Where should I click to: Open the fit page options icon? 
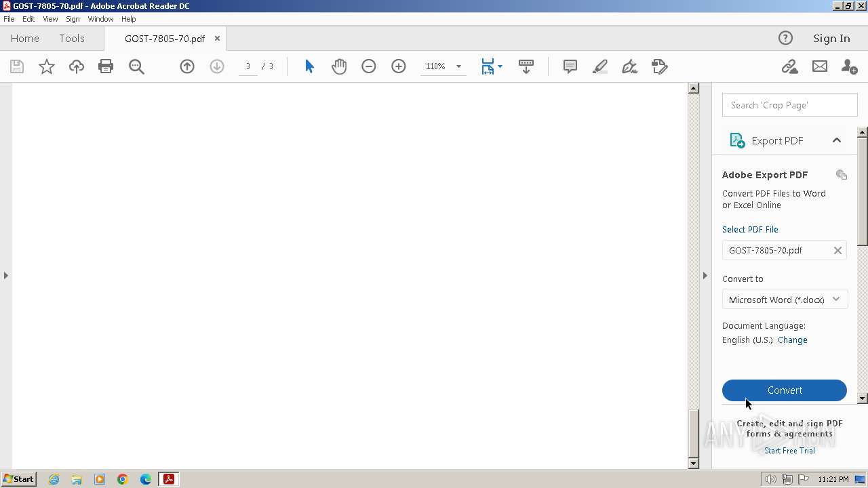click(x=488, y=66)
